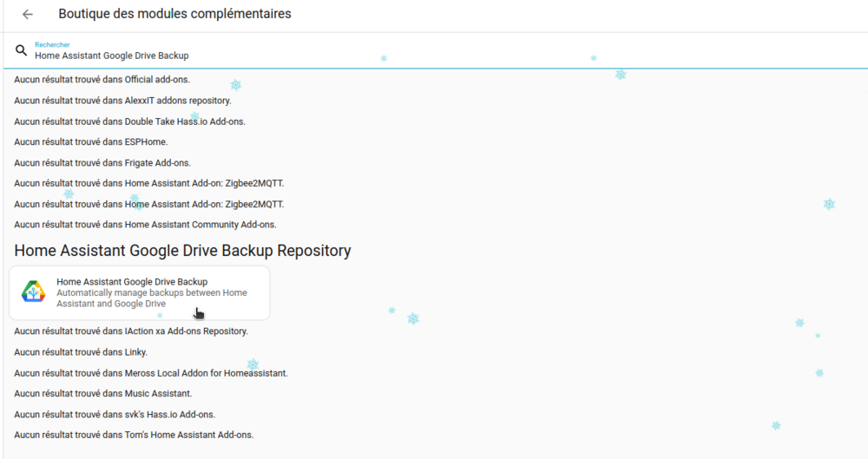Click the Linky no-result line
868x459 pixels.
pos(81,352)
